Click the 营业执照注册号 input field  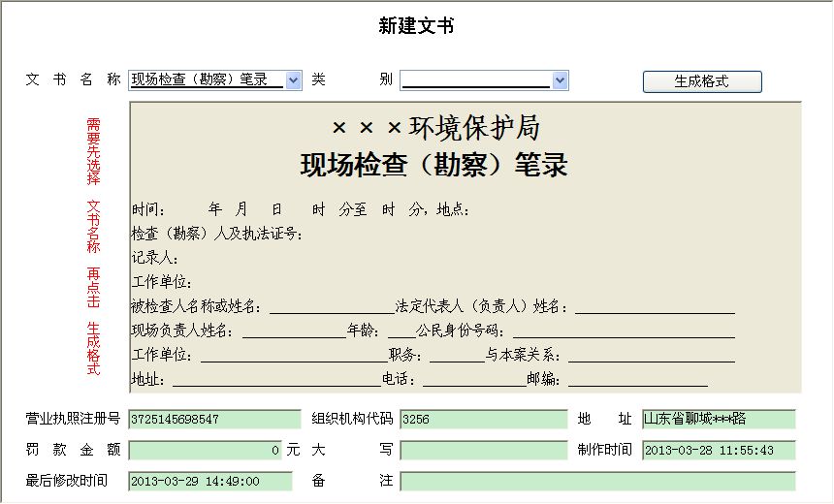pyautogui.click(x=215, y=419)
